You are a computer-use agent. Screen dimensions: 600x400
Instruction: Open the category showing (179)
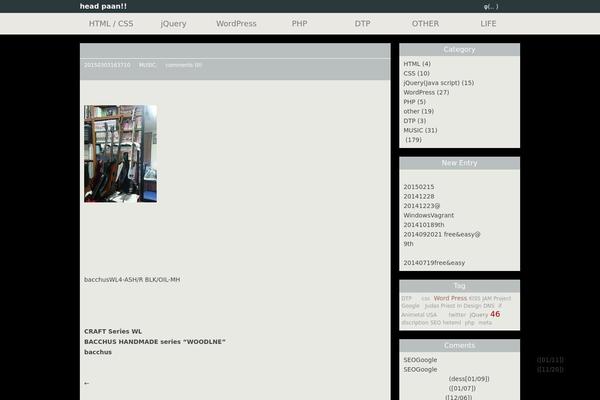[413, 140]
